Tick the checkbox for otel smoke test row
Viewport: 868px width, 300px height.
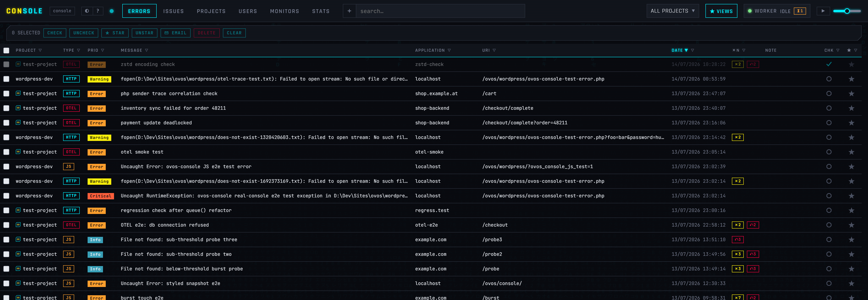pyautogui.click(x=6, y=152)
